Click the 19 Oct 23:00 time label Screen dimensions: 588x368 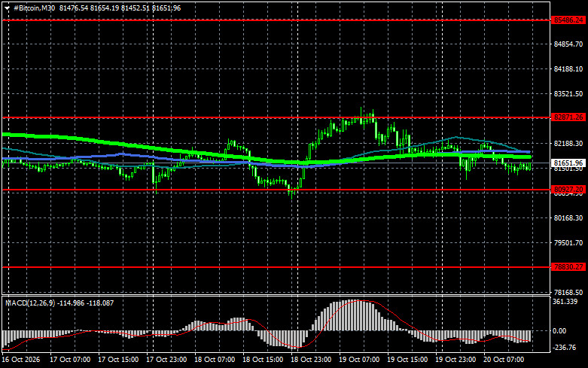pos(455,360)
